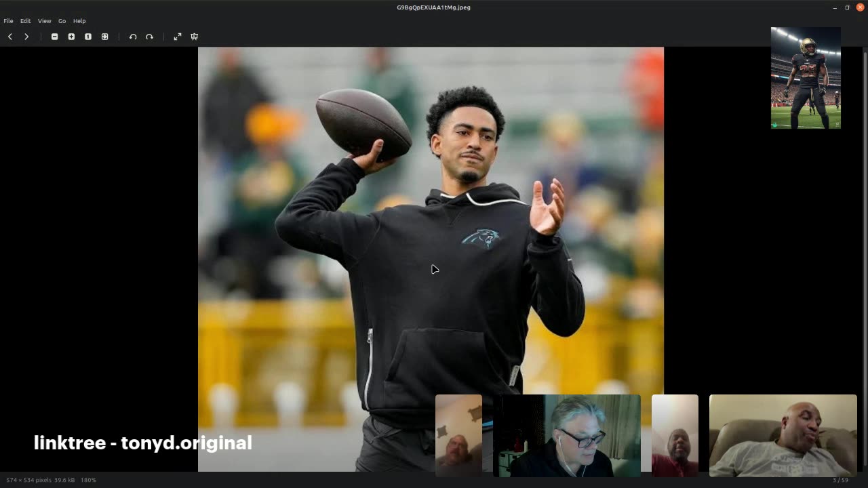Screen dimensions: 868x488
Task: Open the Edit menu
Action: [x=25, y=21]
